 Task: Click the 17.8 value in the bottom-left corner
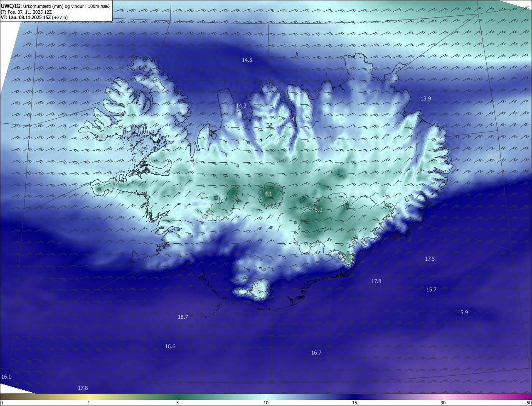(x=83, y=388)
